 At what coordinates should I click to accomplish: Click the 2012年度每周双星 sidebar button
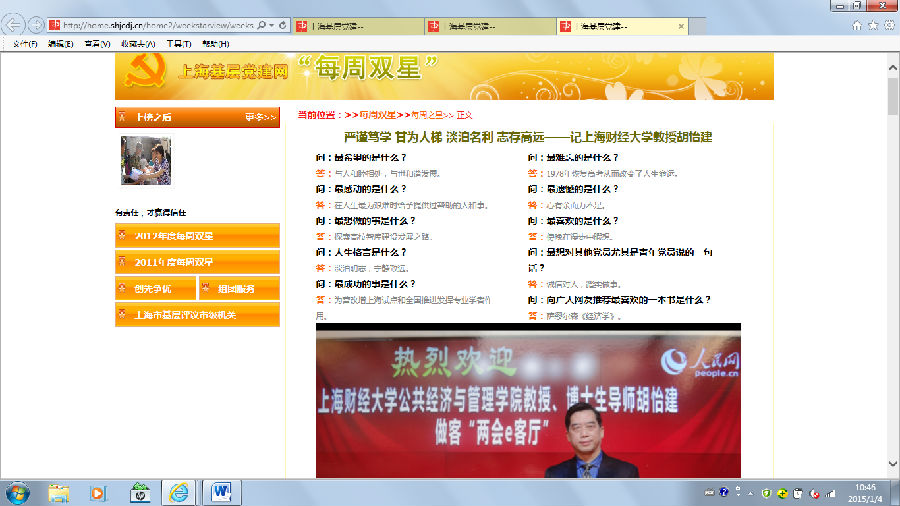tap(197, 236)
